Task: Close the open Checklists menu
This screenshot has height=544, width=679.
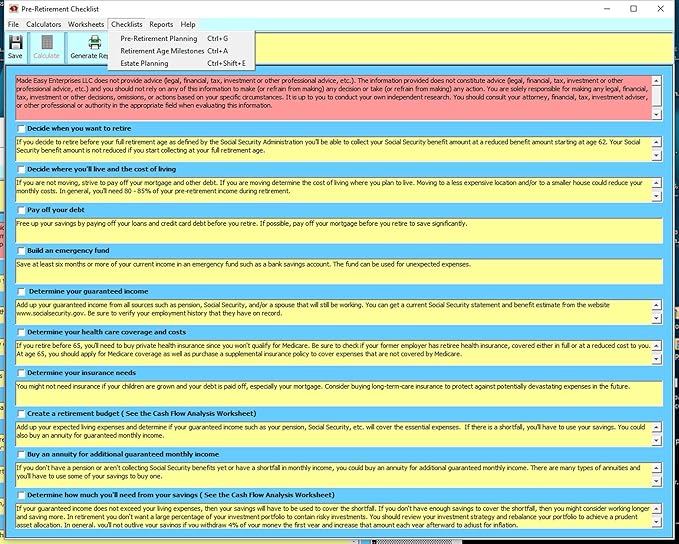Action: pyautogui.click(x=126, y=24)
